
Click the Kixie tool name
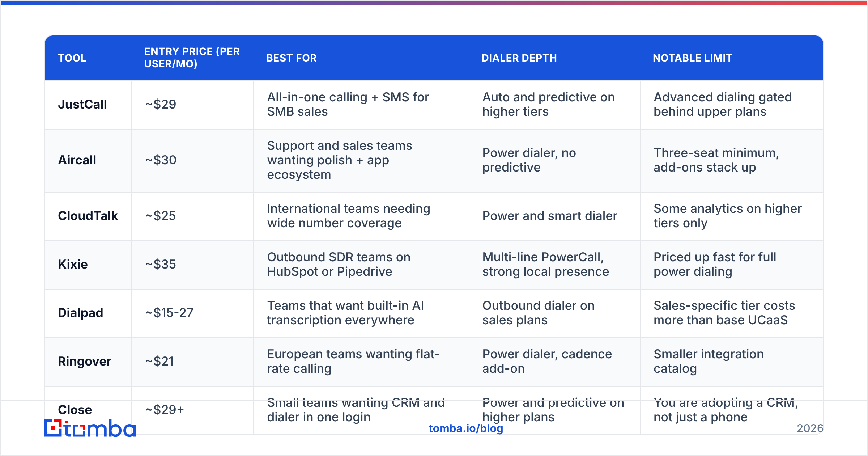(x=73, y=264)
